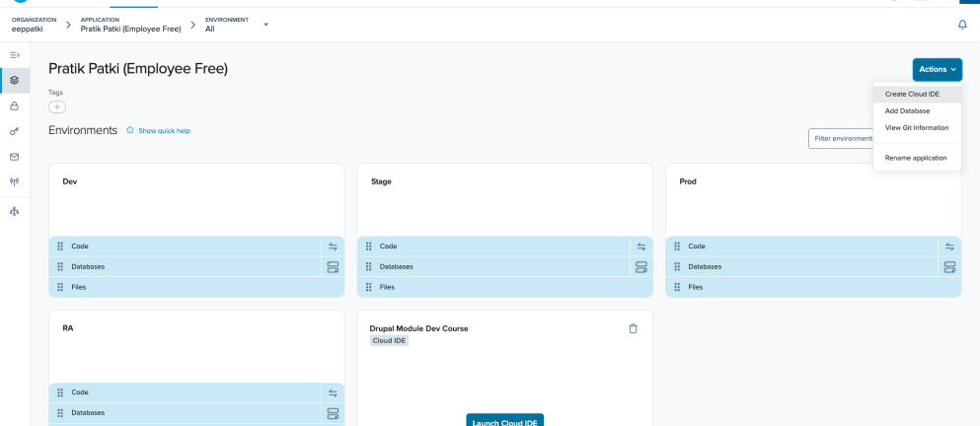This screenshot has width=980, height=426.
Task: Open the environments layers sidebar icon
Action: [14, 81]
